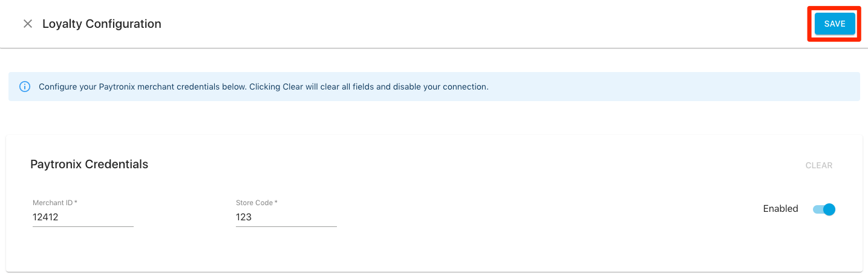Screen dimensions: 868x276
Task: Click the light blue track of the Enabled switch
Action: pyautogui.click(x=817, y=209)
